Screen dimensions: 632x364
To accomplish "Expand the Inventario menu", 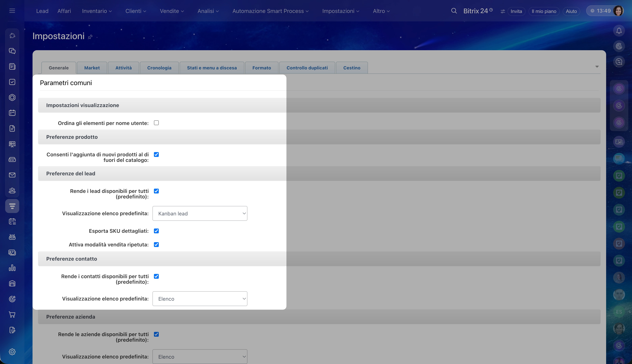I will click(97, 11).
